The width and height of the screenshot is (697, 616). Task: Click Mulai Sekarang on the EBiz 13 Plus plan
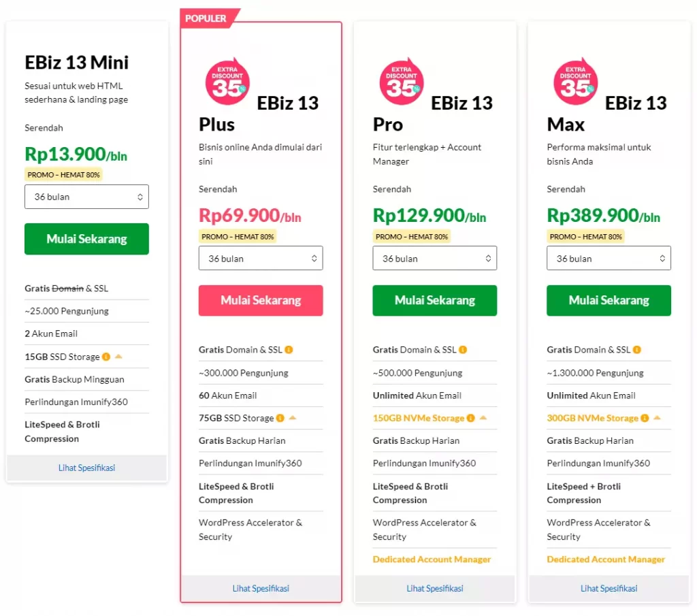pyautogui.click(x=261, y=300)
